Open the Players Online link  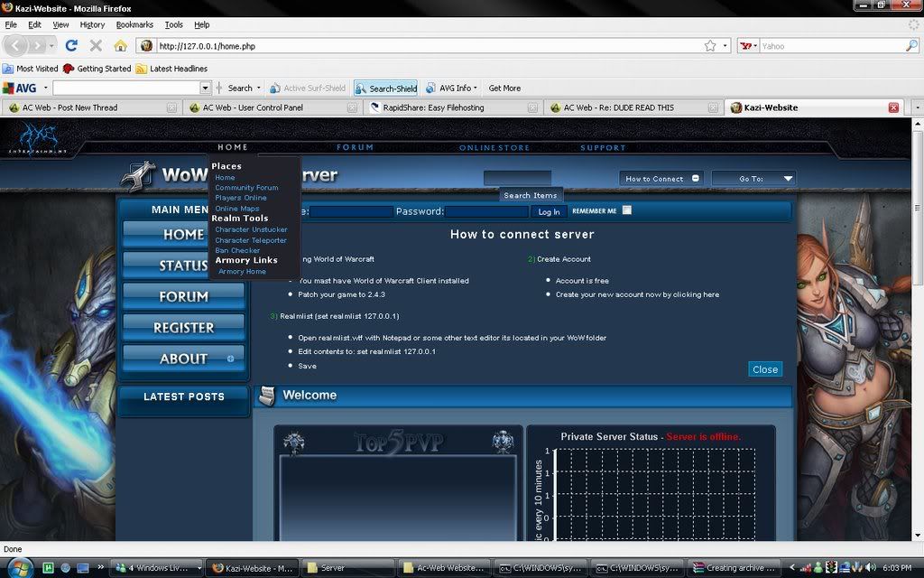tap(240, 198)
